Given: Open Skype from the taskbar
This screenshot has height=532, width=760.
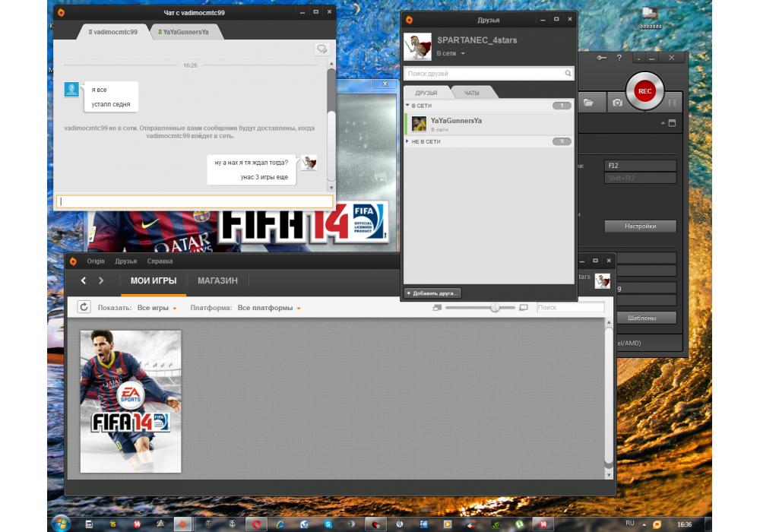Looking at the screenshot, I should pos(328,524).
